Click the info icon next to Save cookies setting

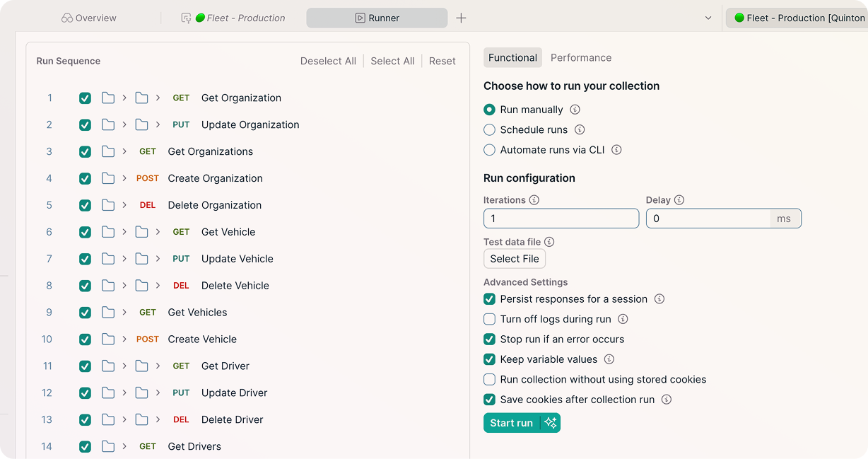(x=665, y=400)
